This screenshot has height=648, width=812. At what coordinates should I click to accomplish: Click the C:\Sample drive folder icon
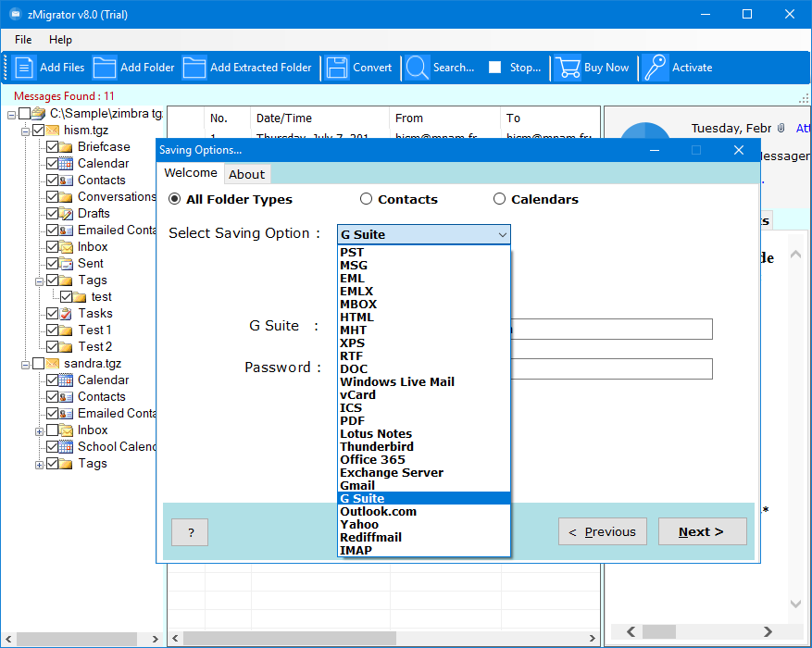tap(38, 113)
